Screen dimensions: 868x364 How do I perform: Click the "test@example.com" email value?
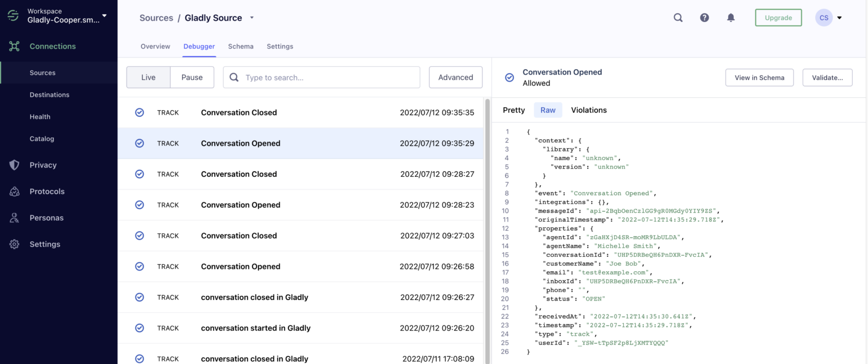613,272
